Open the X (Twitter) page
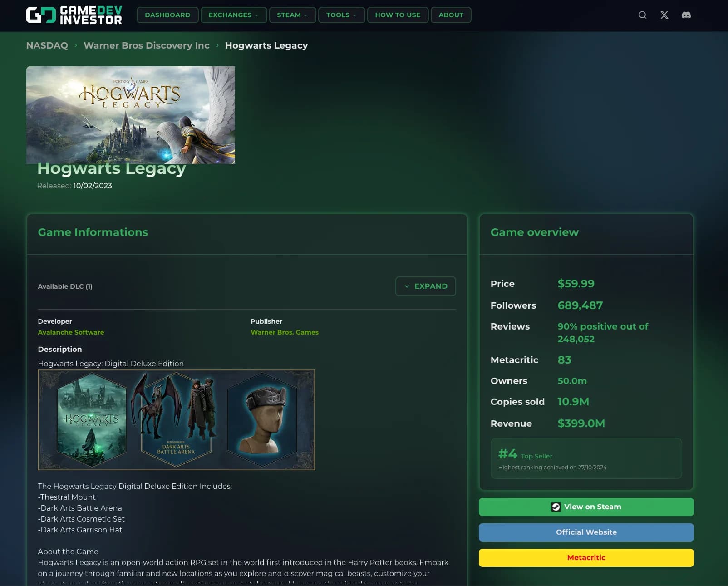 click(x=664, y=15)
